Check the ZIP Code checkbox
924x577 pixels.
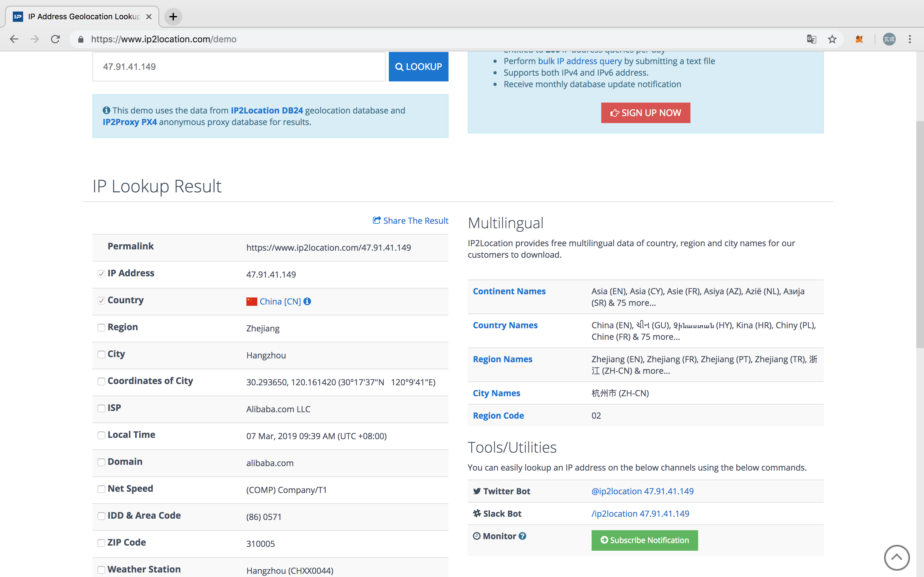(x=101, y=543)
